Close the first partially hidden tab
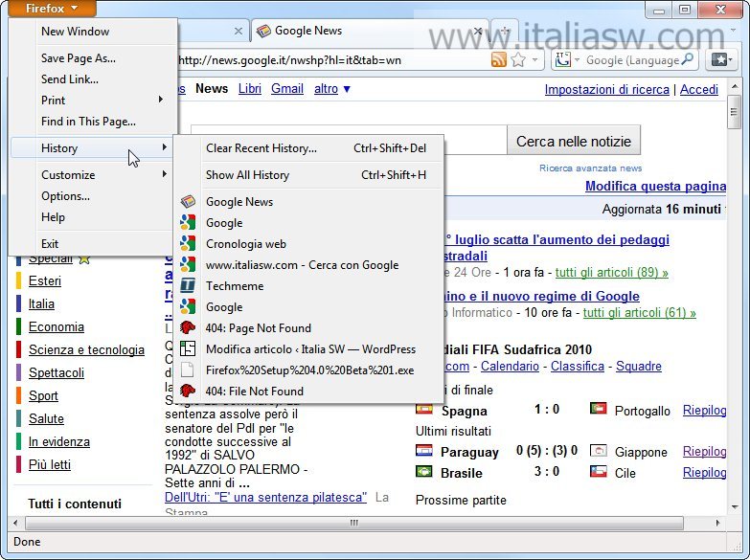This screenshot has width=750, height=560. point(238,31)
